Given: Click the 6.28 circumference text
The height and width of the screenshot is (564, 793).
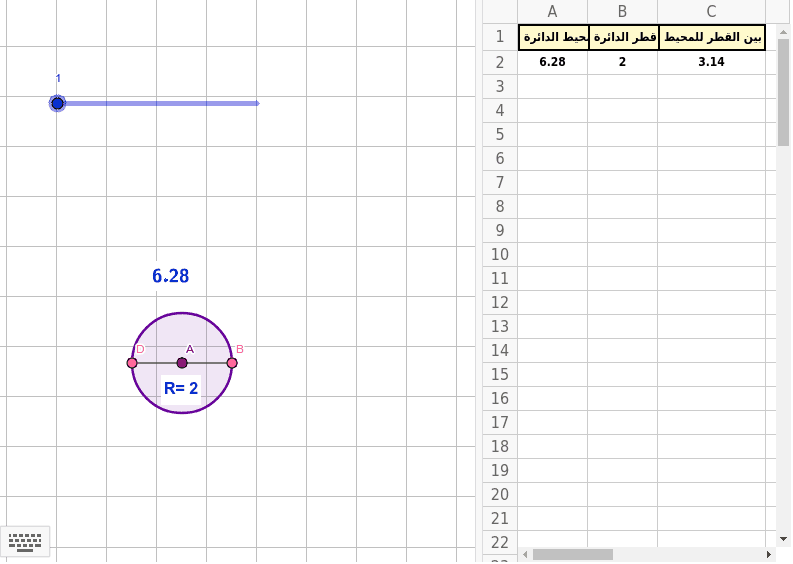Looking at the screenshot, I should click(x=170, y=276).
